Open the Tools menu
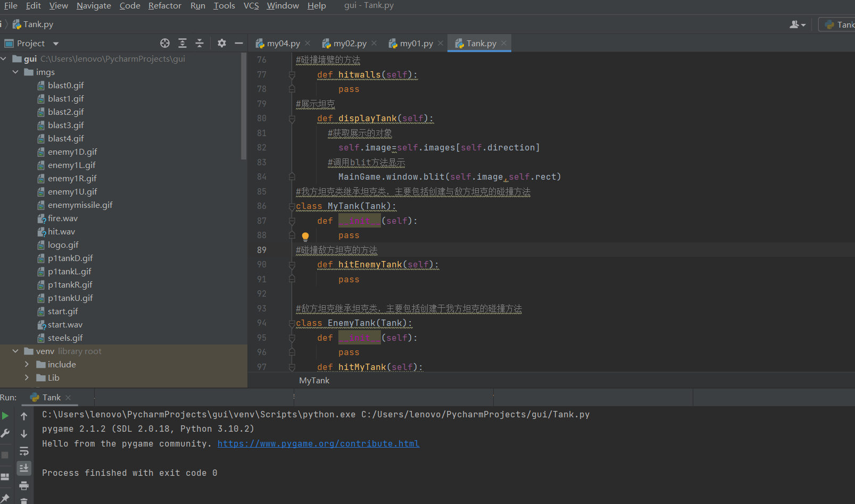855x504 pixels. (224, 5)
